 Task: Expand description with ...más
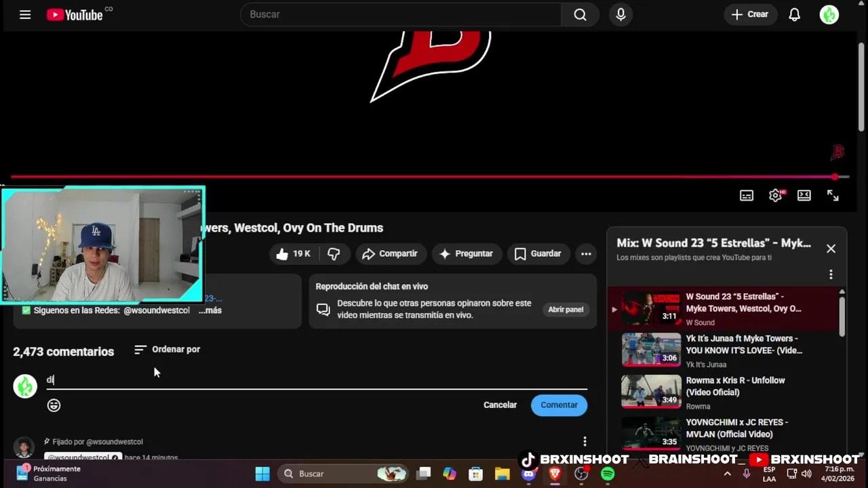coord(210,310)
